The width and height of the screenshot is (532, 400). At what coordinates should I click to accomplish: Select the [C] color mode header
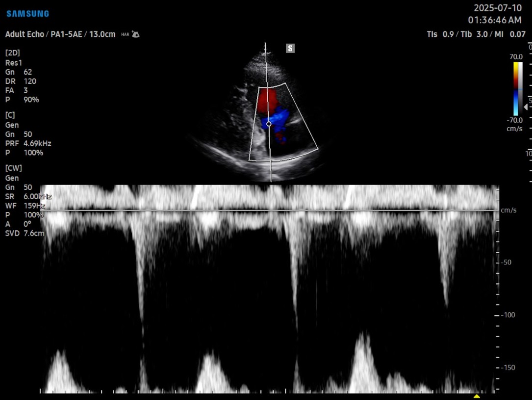click(10, 115)
